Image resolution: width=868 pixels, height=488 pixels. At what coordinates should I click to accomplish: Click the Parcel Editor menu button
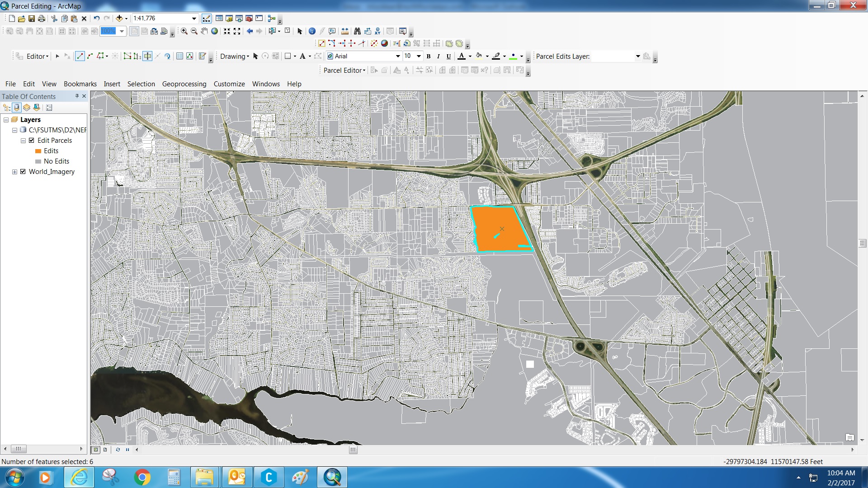click(x=344, y=70)
